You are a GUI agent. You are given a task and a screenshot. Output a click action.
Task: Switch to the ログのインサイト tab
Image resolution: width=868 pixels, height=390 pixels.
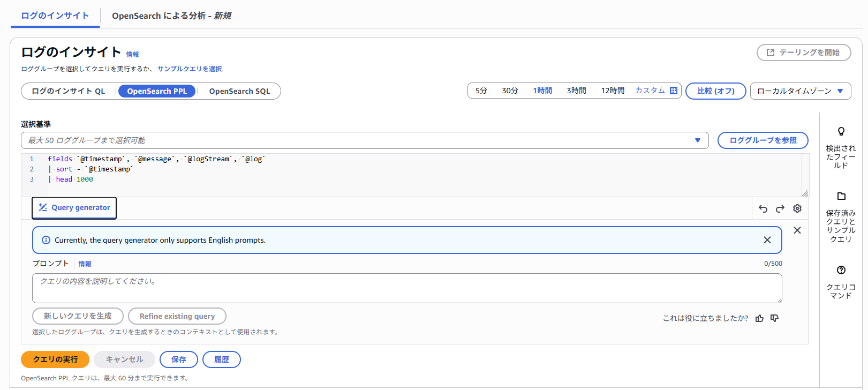[x=55, y=16]
